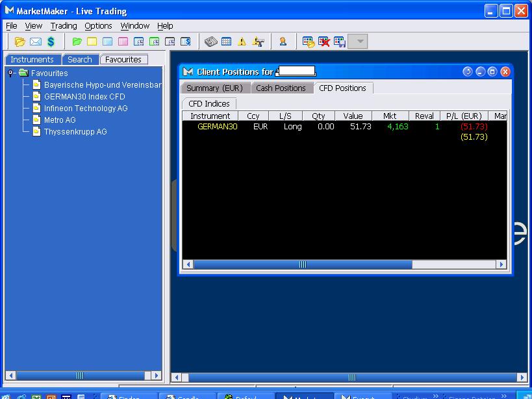The image size is (532, 399).
Task: Click the newspaper news toolbar icon
Action: [x=210, y=42]
